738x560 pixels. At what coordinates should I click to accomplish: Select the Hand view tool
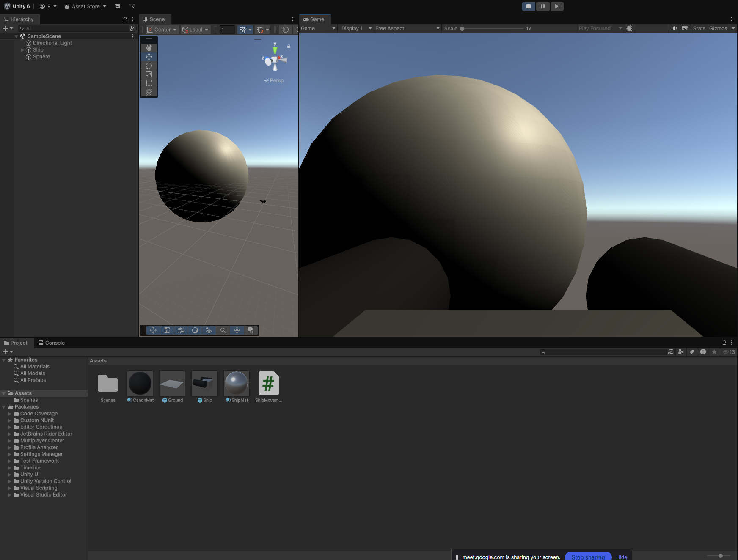[149, 48]
